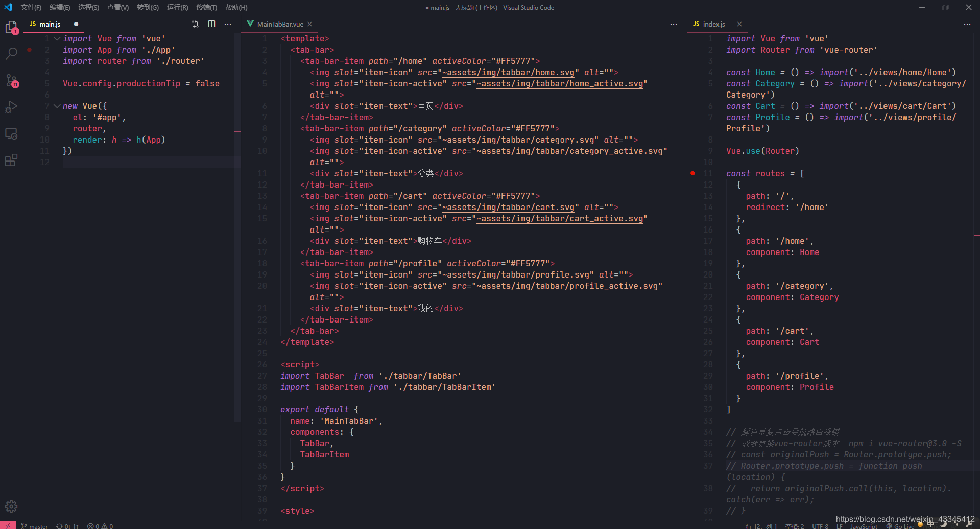Click name: 'MainTabBar' in the script block
The image size is (980, 529).
[x=336, y=421]
